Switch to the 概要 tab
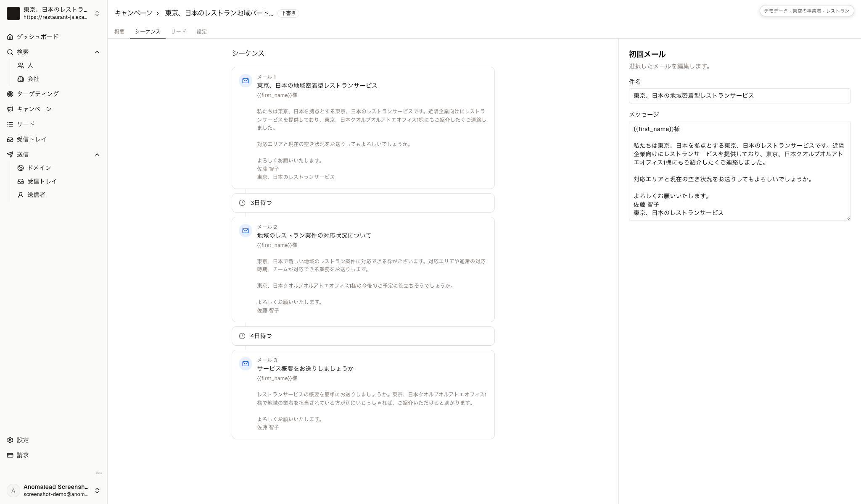 [119, 31]
